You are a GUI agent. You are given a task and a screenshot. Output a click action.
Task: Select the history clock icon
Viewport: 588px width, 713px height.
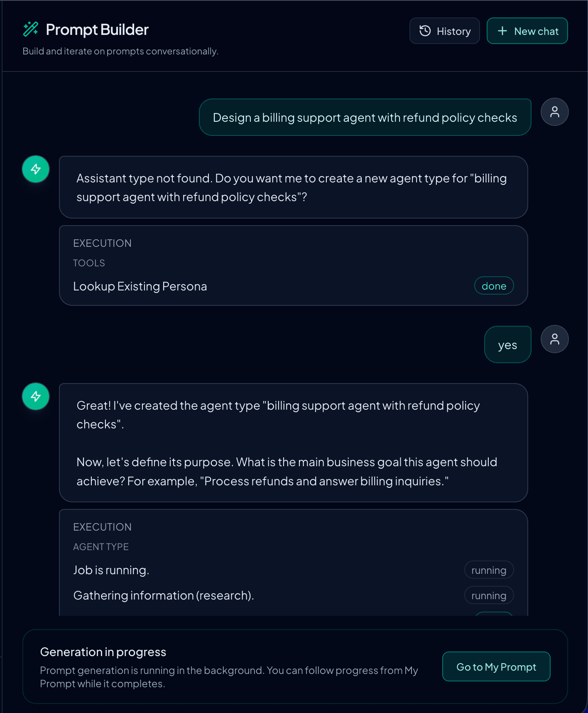click(425, 31)
